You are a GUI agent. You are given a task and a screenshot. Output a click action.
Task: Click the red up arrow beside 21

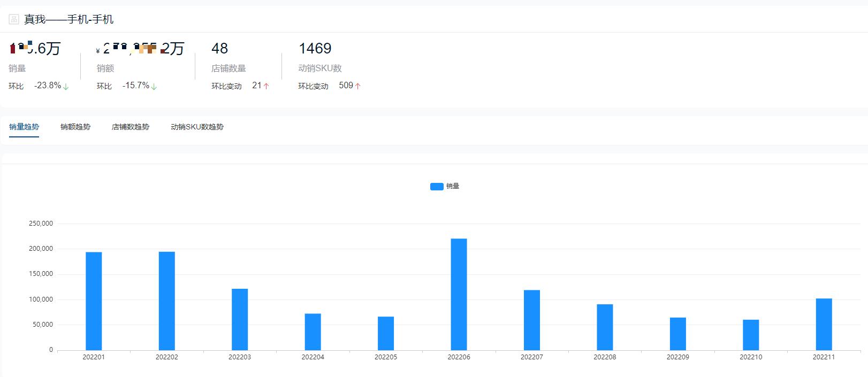[266, 86]
